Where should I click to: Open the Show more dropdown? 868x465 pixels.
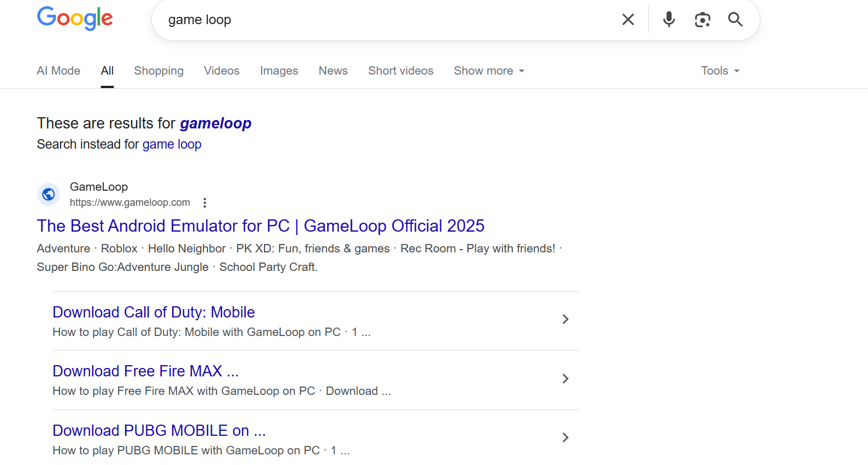489,71
